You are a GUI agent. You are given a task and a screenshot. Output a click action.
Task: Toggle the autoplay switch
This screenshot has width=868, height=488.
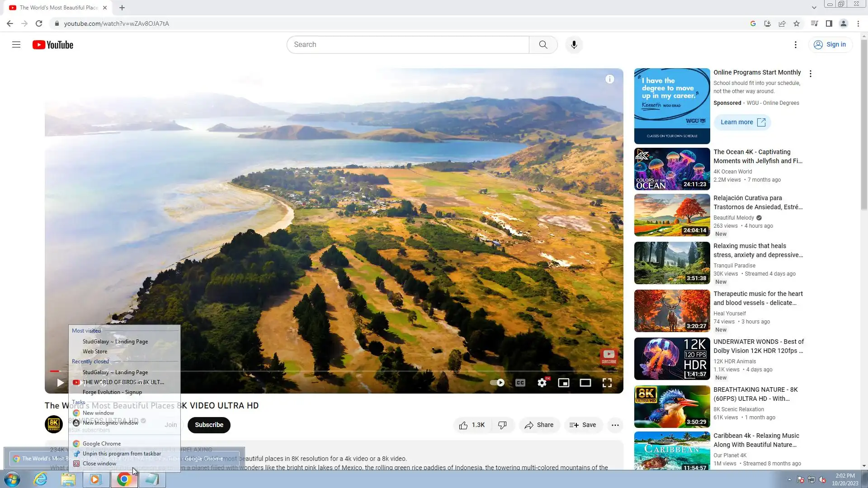click(x=497, y=383)
